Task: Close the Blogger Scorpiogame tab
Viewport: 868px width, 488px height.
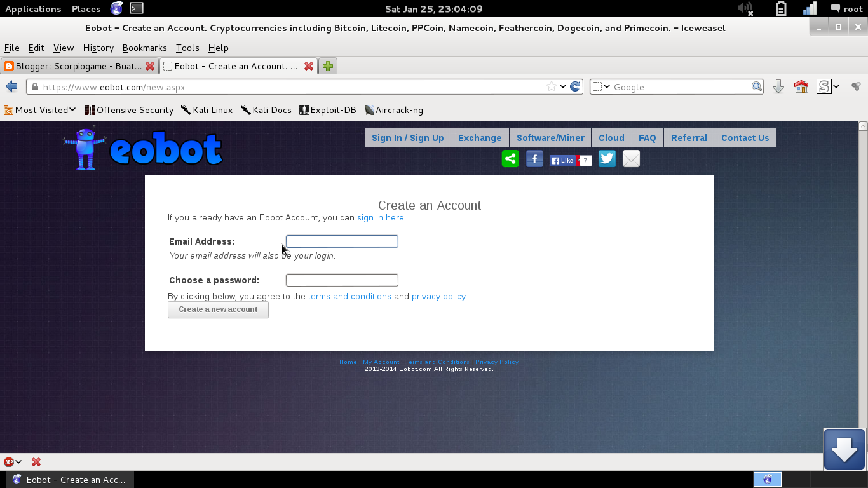Action: click(150, 66)
